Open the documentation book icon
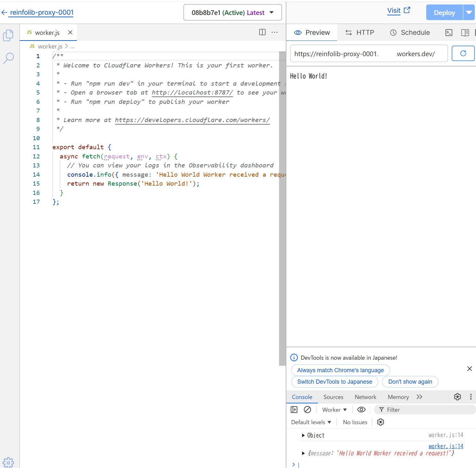The image size is (476, 468). tap(465, 33)
